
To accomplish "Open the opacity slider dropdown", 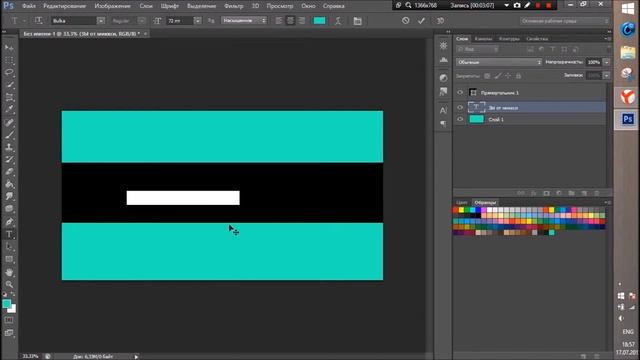I will coord(607,62).
